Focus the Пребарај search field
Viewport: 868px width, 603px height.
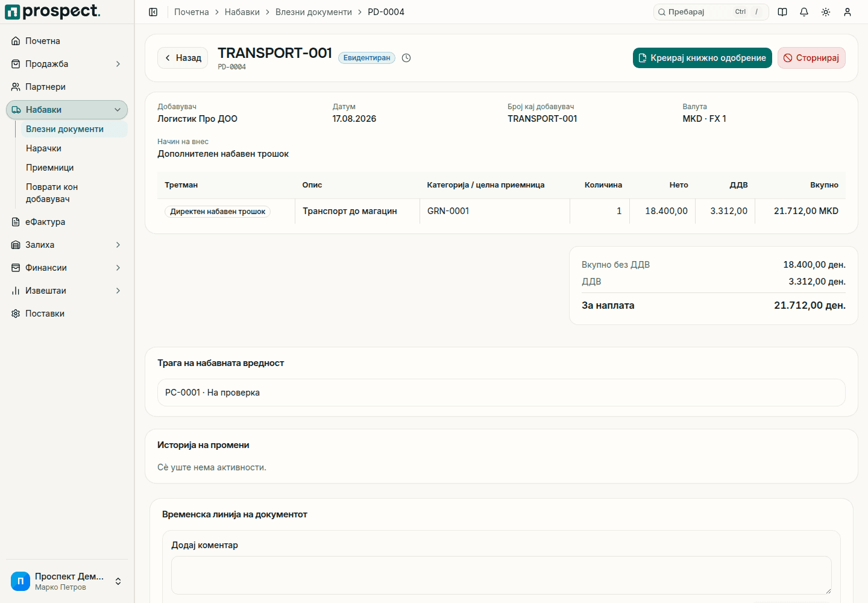711,12
